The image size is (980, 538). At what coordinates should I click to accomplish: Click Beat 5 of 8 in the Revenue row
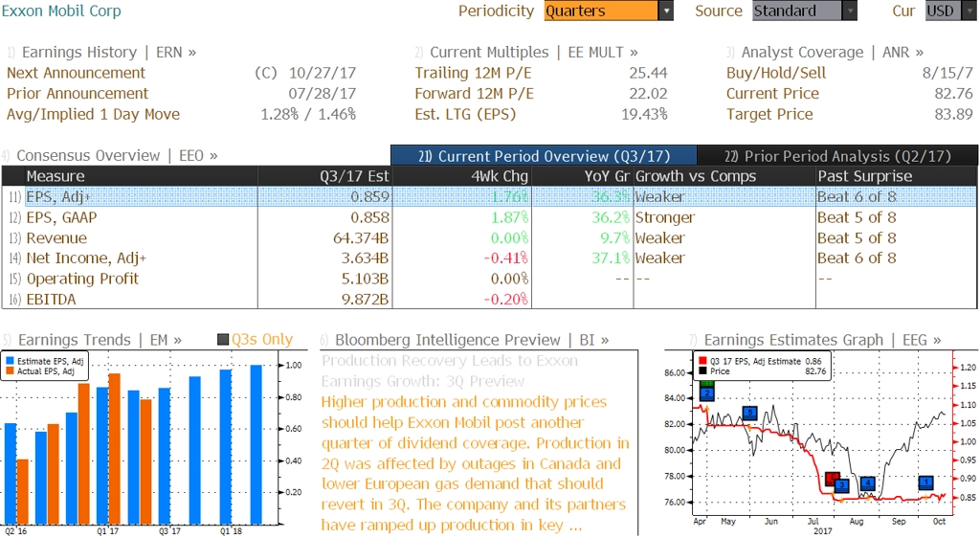tap(857, 237)
